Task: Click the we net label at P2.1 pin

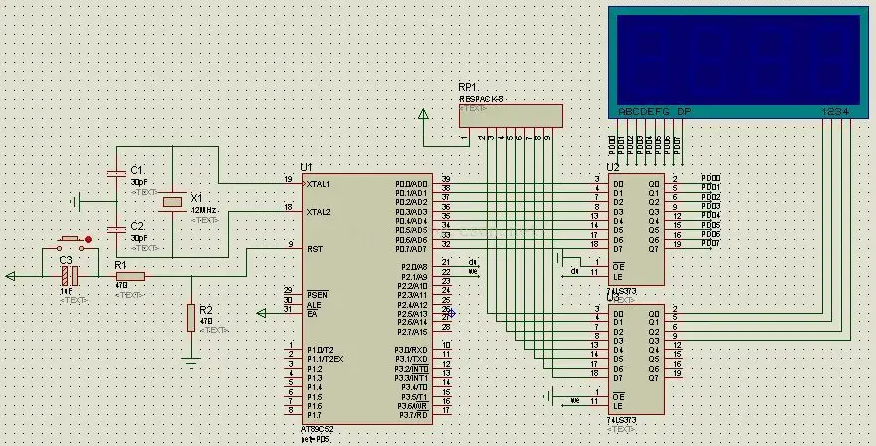Action: (473, 271)
